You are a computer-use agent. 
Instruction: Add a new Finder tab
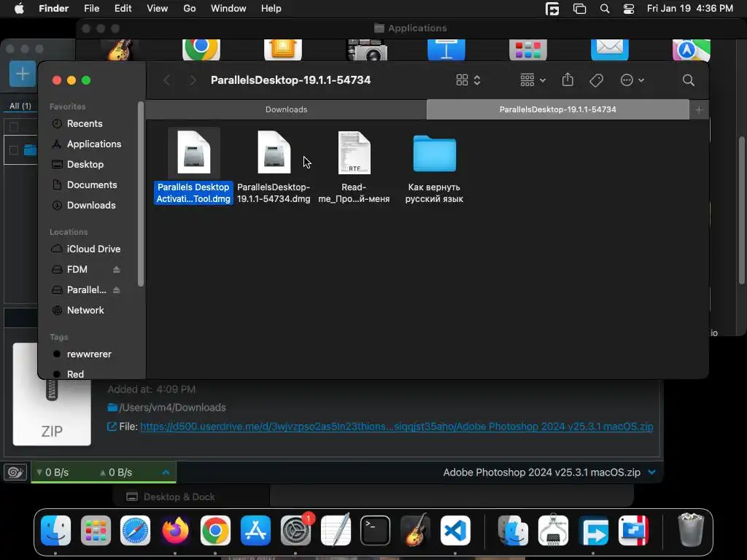point(699,110)
